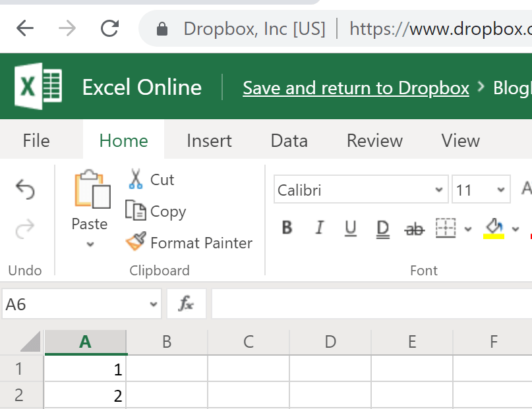Image resolution: width=532 pixels, height=409 pixels.
Task: Click Save and return to Dropbox
Action: coord(356,88)
